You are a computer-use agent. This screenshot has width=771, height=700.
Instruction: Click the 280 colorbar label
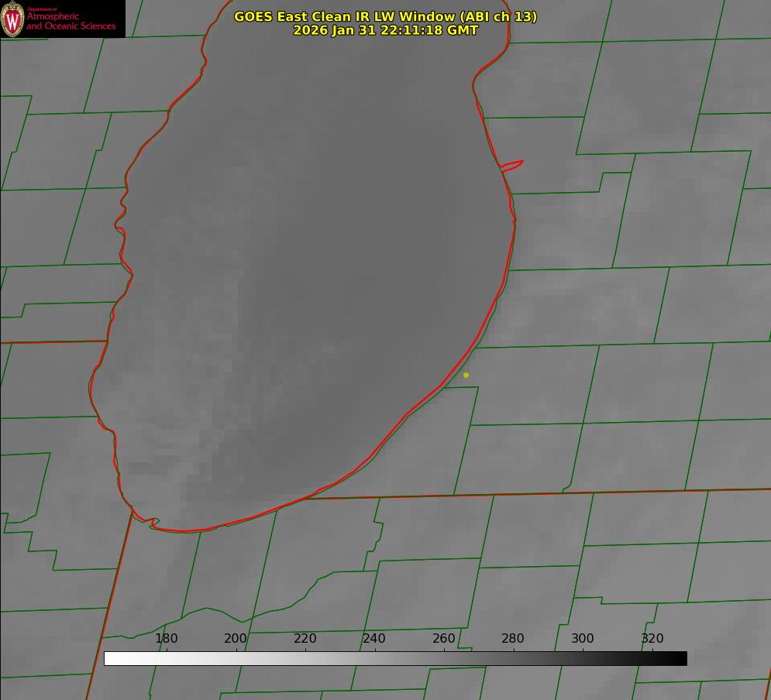tap(513, 638)
